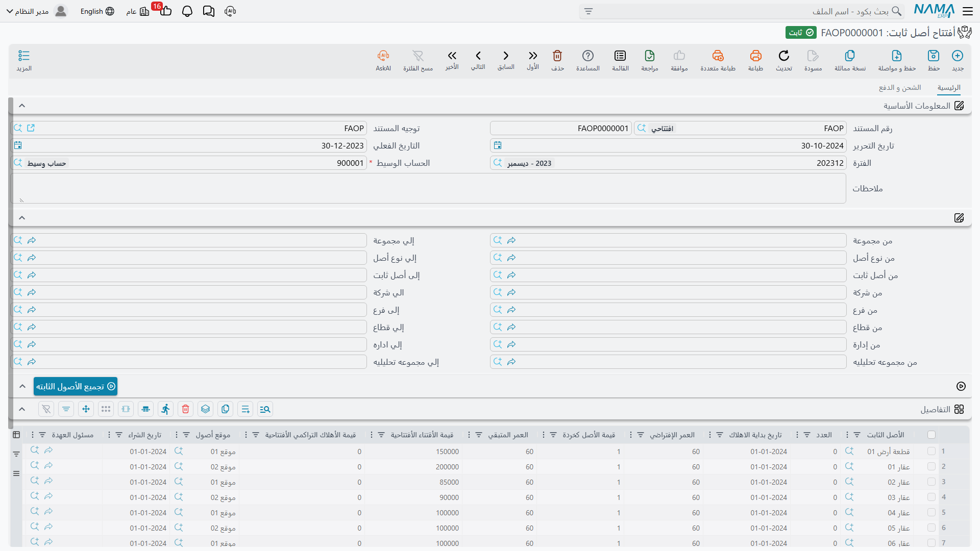Viewport: 980px width, 551px height.
Task: Go to الأول first record arrow
Action: point(533,56)
